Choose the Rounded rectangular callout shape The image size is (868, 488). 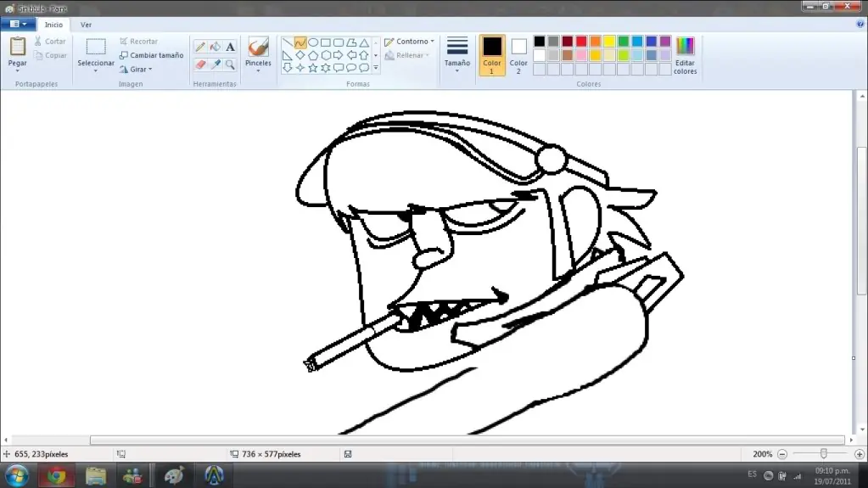pos(339,68)
